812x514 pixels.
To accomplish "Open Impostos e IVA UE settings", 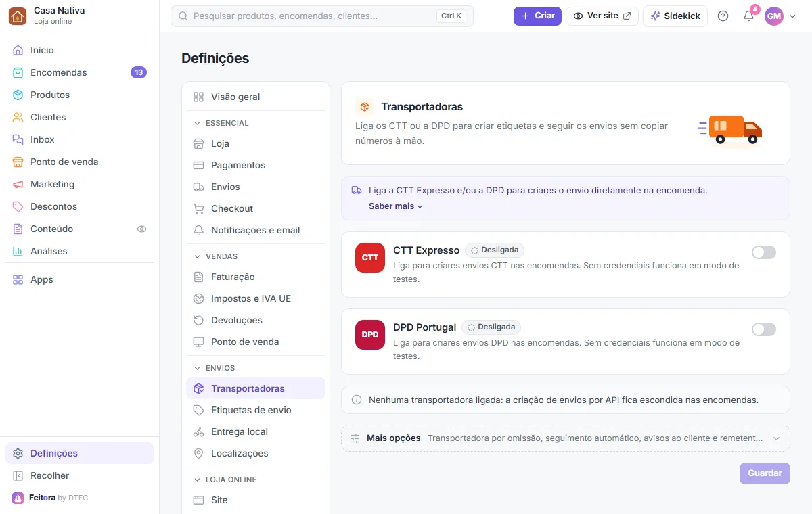I will 256,298.
